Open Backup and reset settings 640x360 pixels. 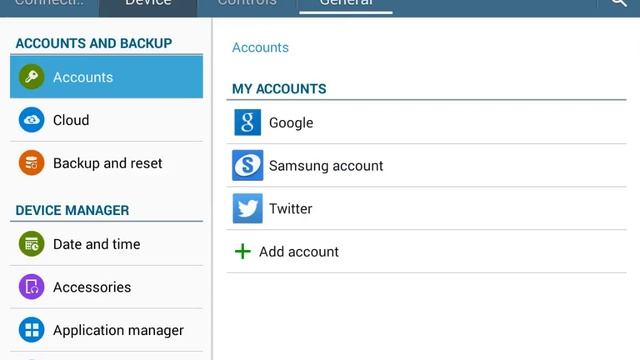[x=107, y=163]
